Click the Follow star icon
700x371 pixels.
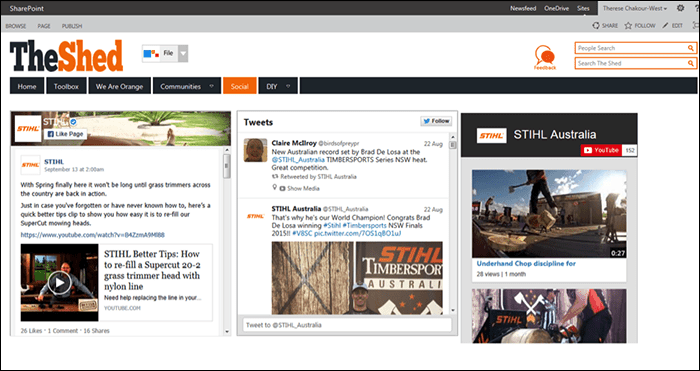pos(628,26)
